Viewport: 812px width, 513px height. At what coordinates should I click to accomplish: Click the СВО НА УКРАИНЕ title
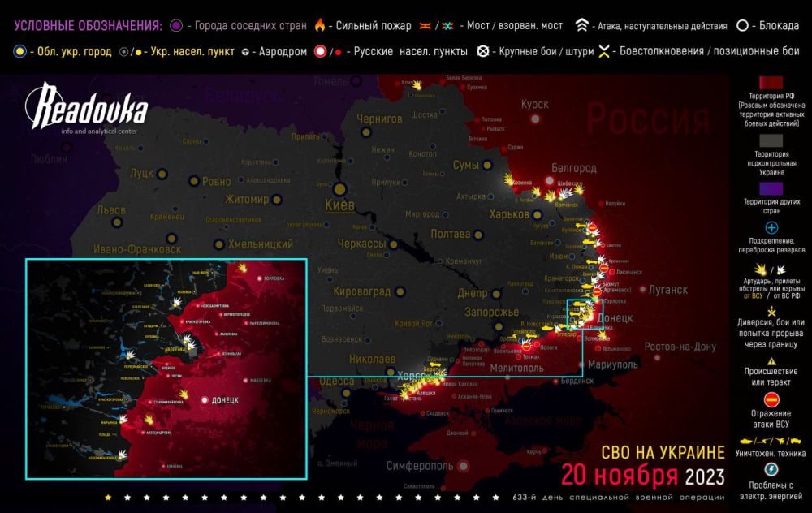[x=663, y=452]
